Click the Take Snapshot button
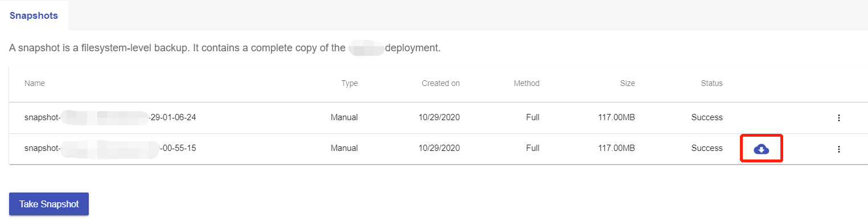 coord(49,204)
